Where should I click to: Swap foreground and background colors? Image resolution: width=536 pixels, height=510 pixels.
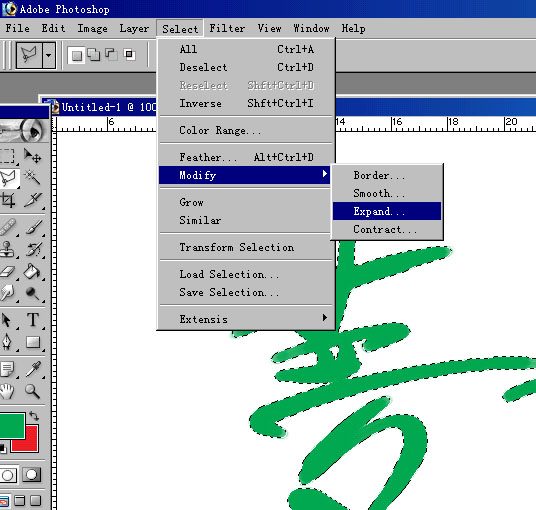point(34,416)
